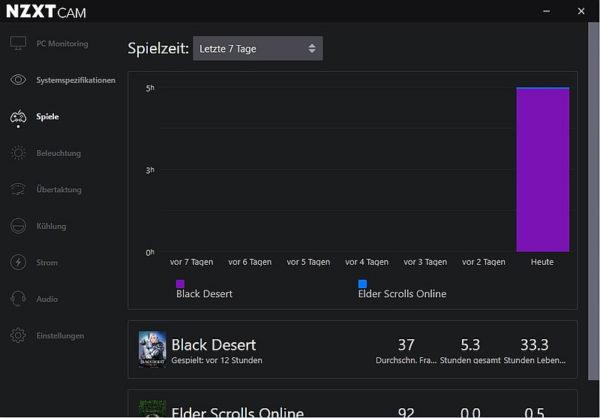Click the 'vor 6 Tagen' axis label
600x418 pixels.
pos(250,262)
